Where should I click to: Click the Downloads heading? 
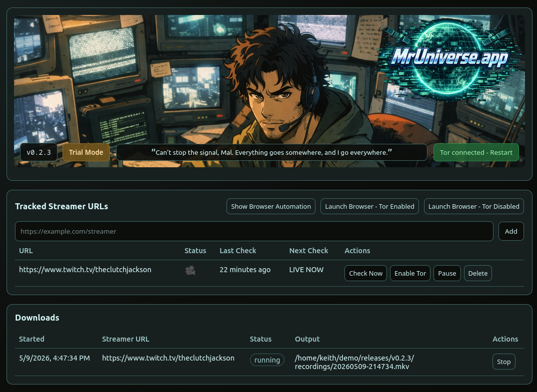37,318
